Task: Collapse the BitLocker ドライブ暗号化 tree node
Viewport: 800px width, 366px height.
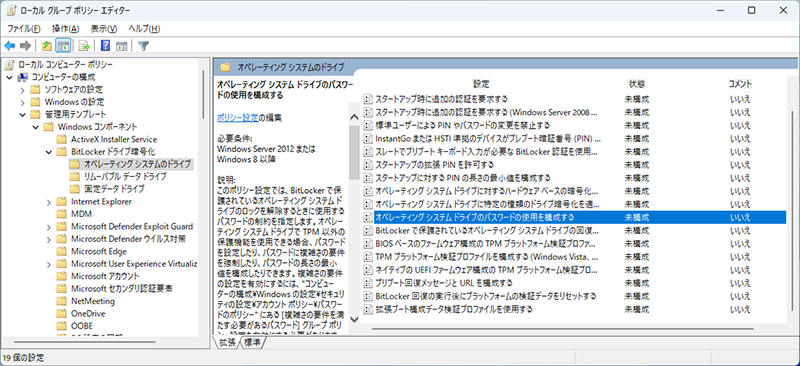Action: 48,152
